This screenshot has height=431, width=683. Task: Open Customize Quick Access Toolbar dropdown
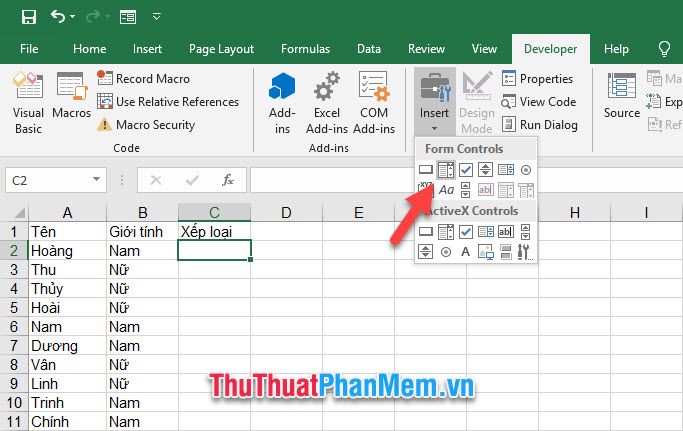[157, 17]
